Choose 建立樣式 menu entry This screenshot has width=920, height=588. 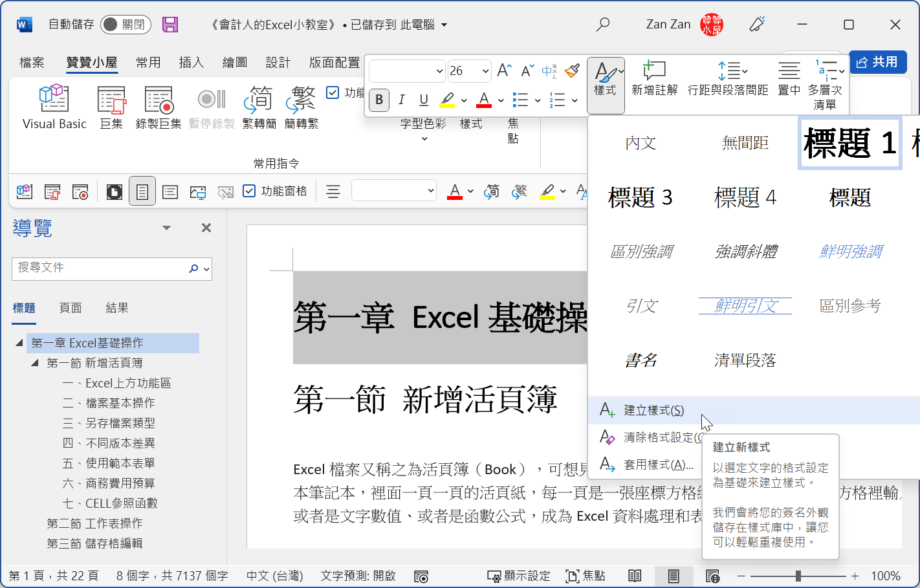(x=754, y=410)
